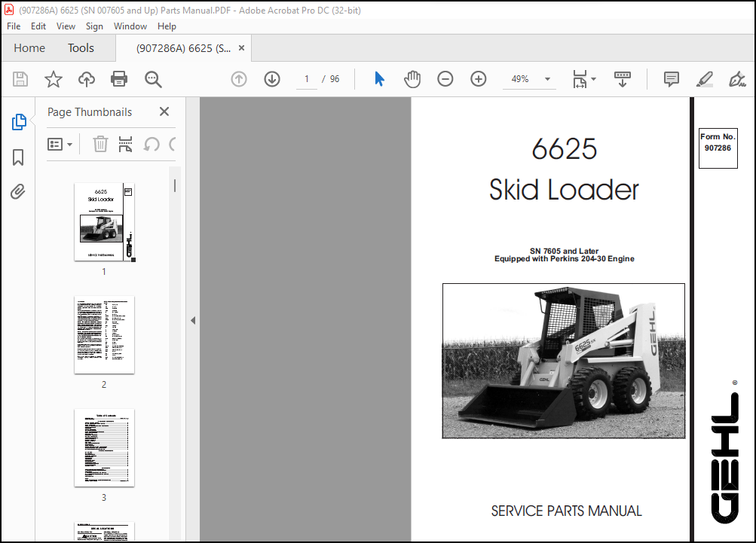The image size is (756, 543).
Task: Rotate page counterclockwise icon
Action: pos(152,144)
